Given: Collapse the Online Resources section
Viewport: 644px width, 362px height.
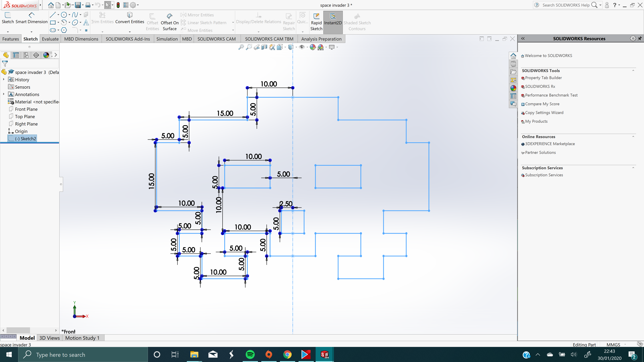Looking at the screenshot, I should 633,136.
